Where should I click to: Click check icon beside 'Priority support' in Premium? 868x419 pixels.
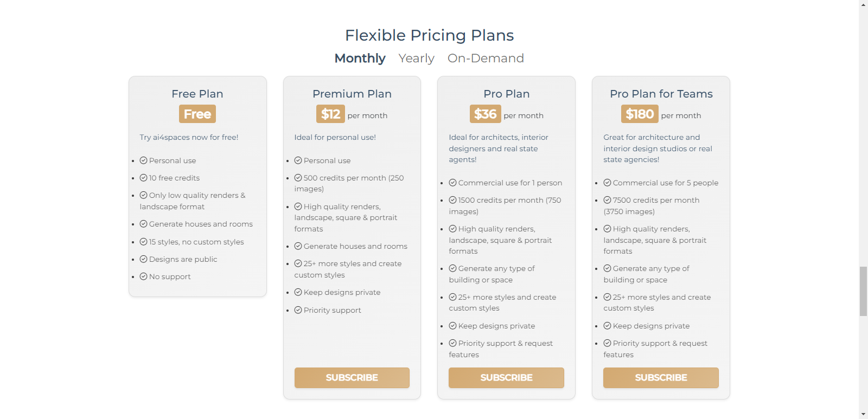click(x=298, y=310)
